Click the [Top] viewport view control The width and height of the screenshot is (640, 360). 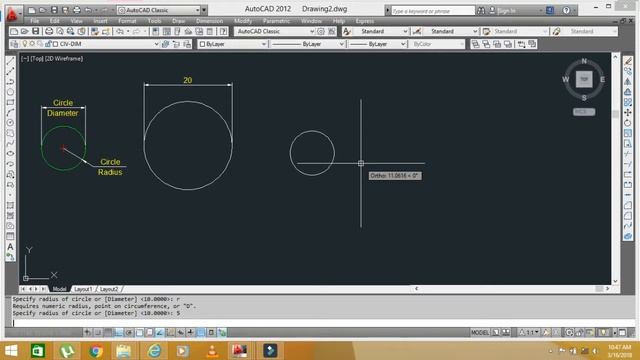click(x=37, y=59)
